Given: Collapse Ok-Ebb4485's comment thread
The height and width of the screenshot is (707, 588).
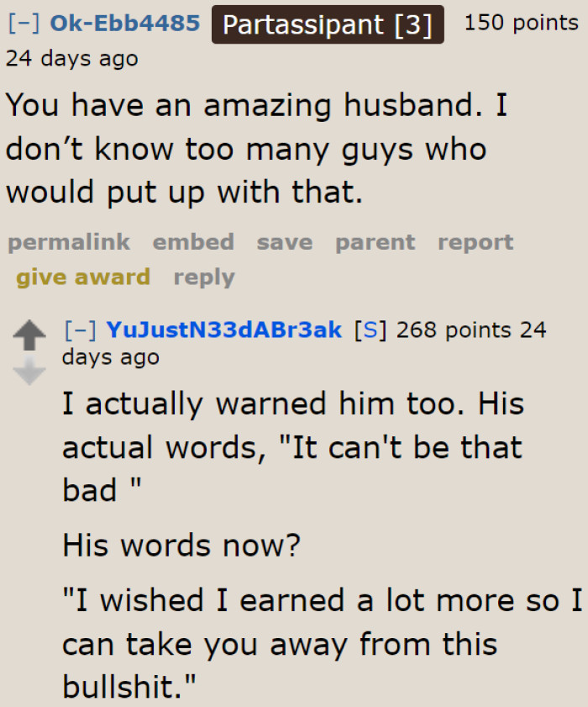Looking at the screenshot, I should 18,24.
